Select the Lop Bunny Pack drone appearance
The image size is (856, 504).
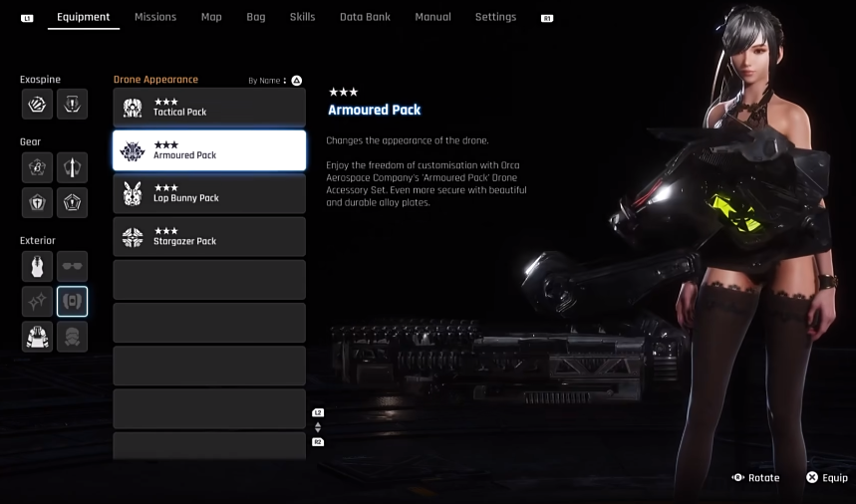[x=209, y=193]
